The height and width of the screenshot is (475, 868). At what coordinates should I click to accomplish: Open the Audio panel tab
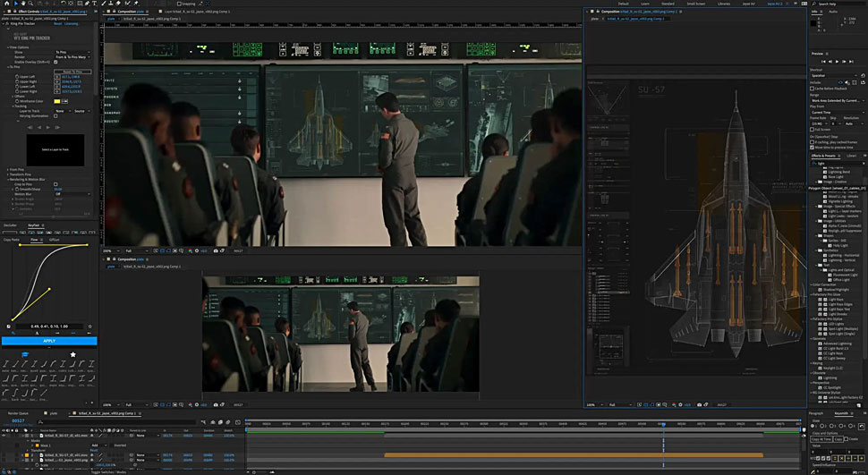pos(833,12)
